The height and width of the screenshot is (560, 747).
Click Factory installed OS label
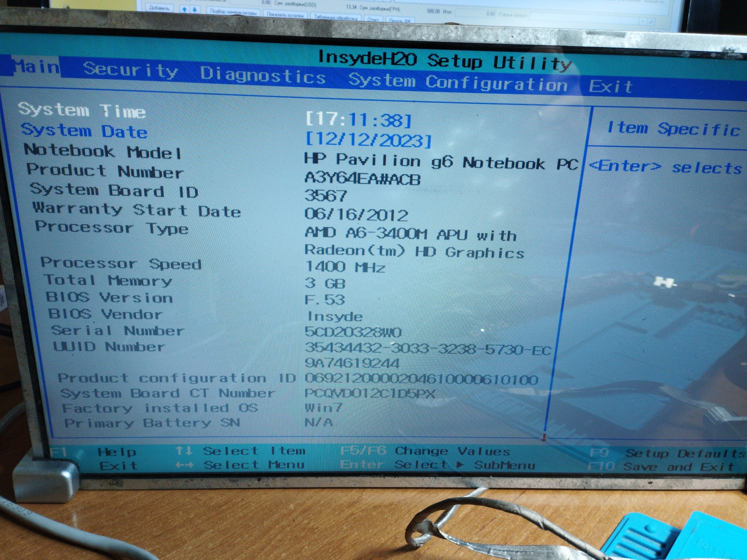click(160, 408)
